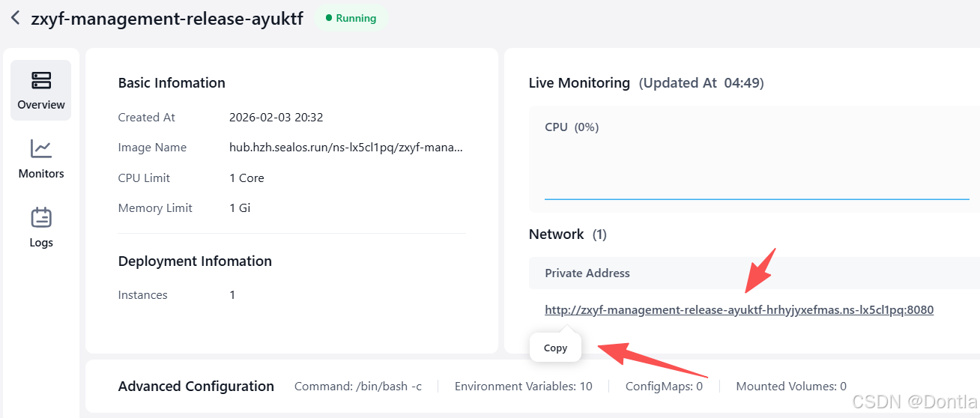Go back using the left chevron arrow
The image size is (980, 418).
(x=15, y=18)
